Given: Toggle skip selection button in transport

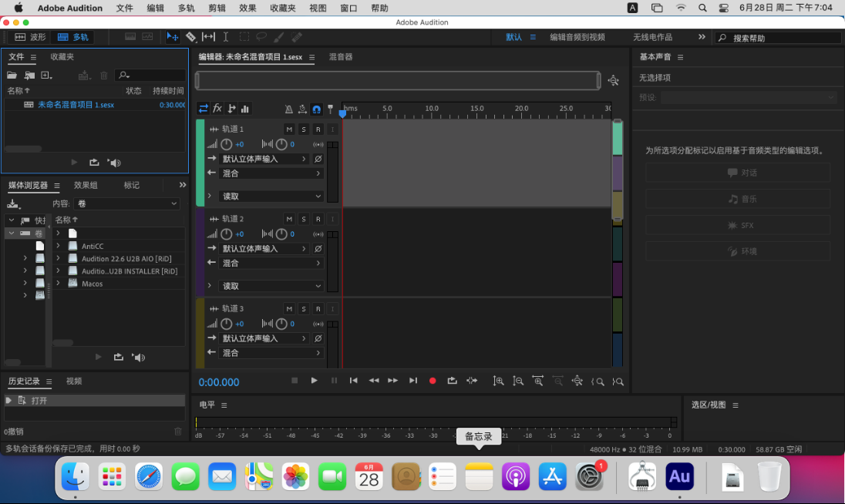Looking at the screenshot, I should point(472,381).
